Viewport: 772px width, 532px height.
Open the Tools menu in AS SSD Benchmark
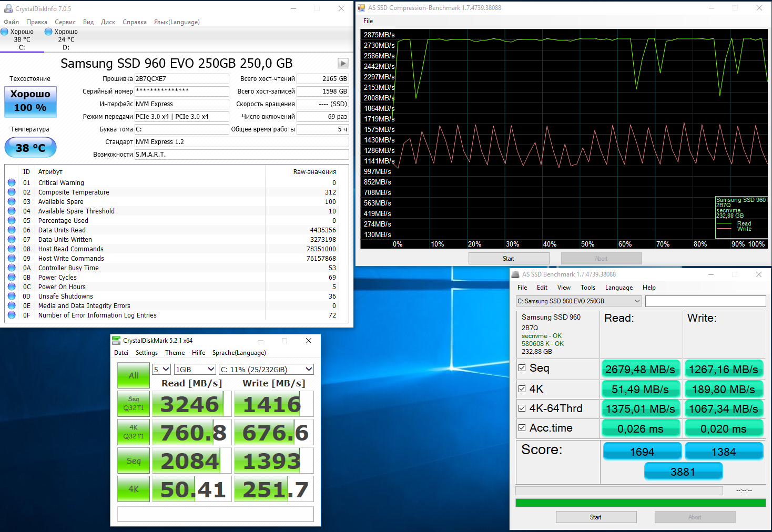[588, 288]
